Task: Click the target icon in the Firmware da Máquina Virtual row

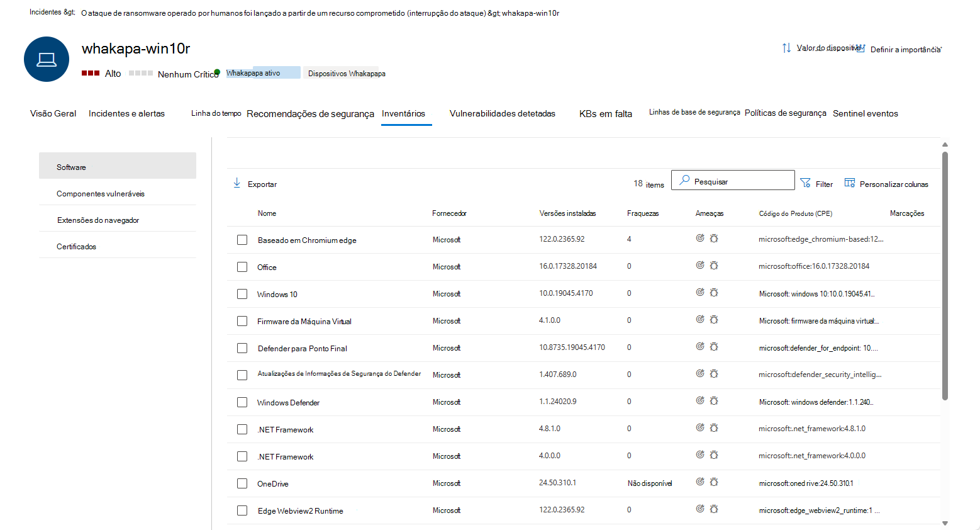Action: pos(700,320)
